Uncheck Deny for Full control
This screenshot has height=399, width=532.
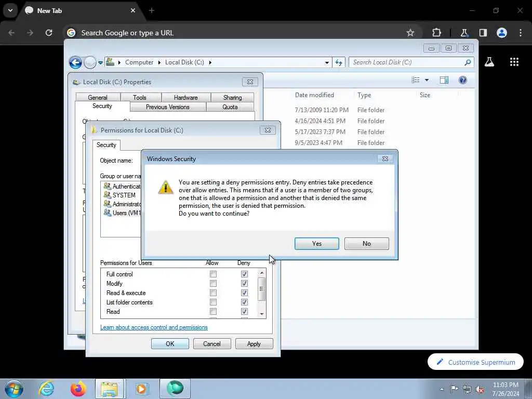[244, 274]
